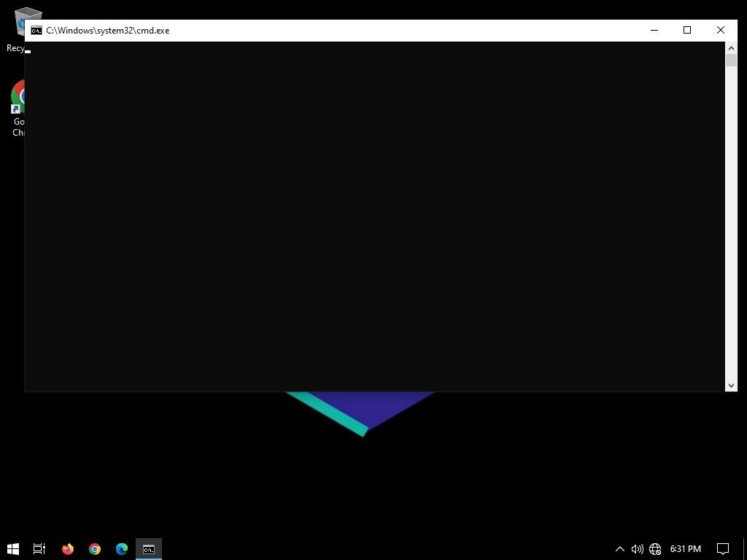Open Task View from the taskbar

click(x=39, y=548)
